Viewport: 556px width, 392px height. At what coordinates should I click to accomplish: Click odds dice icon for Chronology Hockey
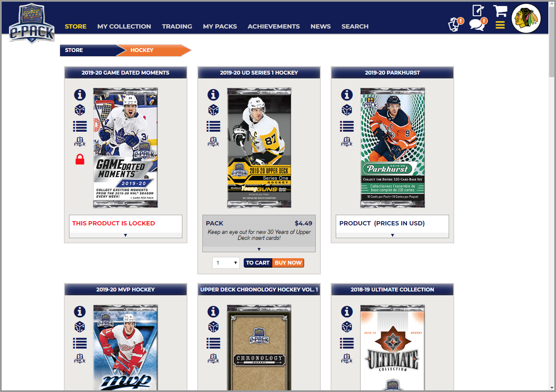pyautogui.click(x=213, y=327)
